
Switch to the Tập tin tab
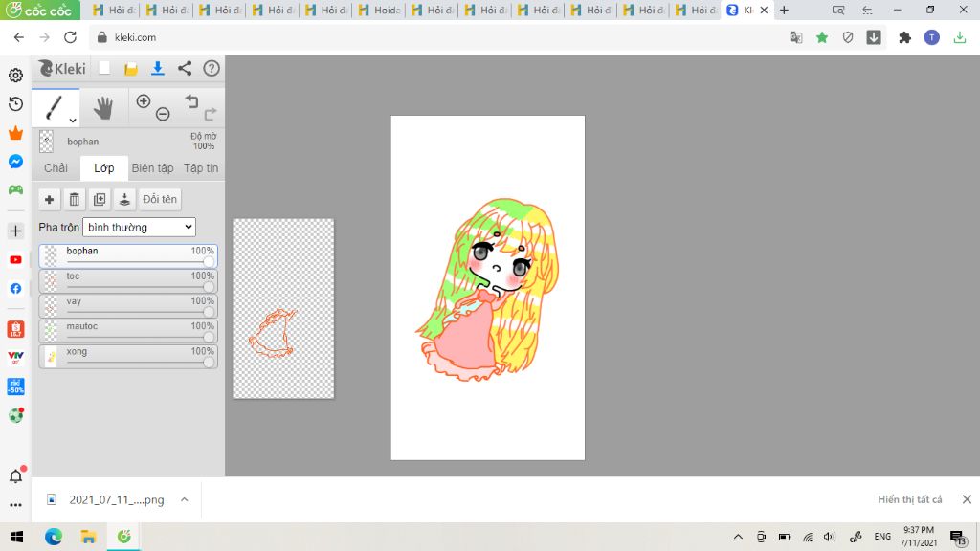pos(201,168)
